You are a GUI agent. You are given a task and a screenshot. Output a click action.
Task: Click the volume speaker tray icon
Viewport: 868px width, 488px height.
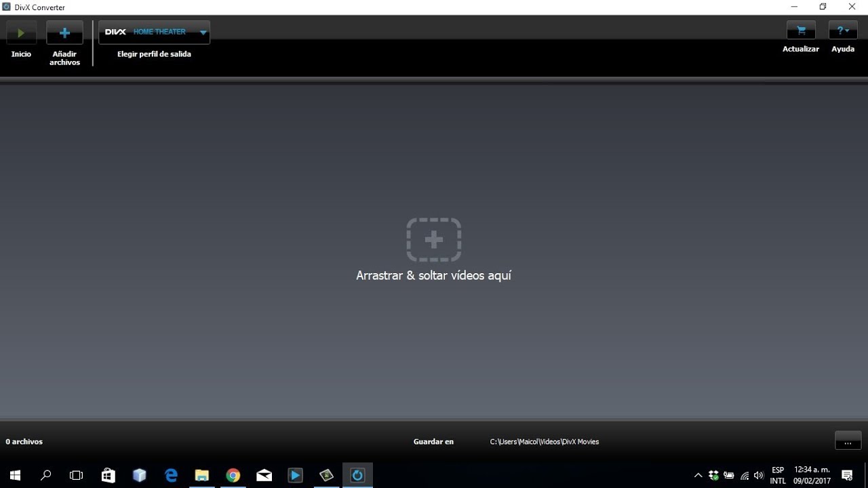[x=759, y=475]
